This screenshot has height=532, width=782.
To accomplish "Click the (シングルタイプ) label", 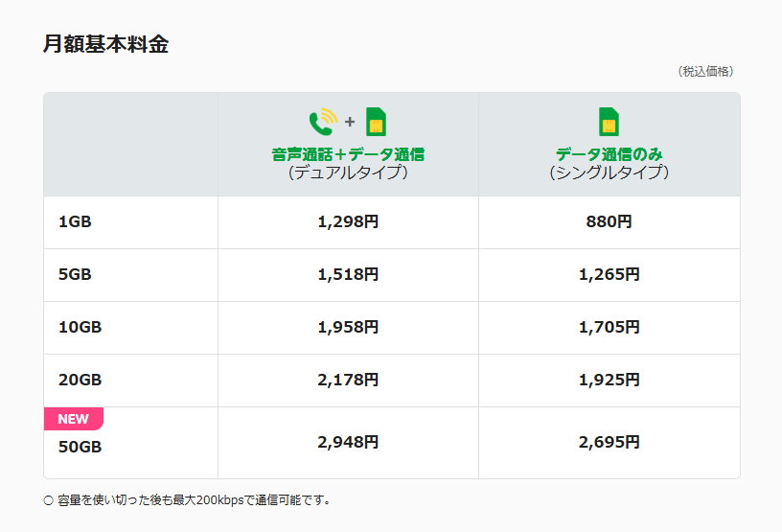I will click(x=609, y=173).
